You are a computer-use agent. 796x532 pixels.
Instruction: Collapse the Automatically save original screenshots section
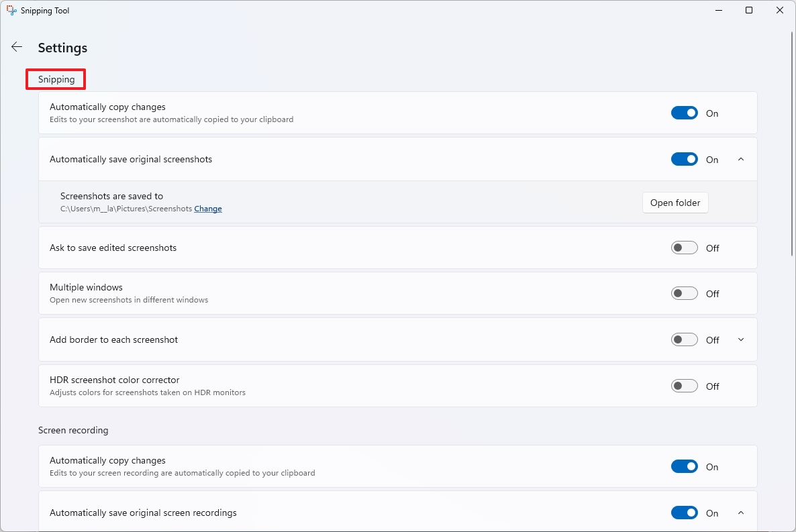(x=740, y=159)
